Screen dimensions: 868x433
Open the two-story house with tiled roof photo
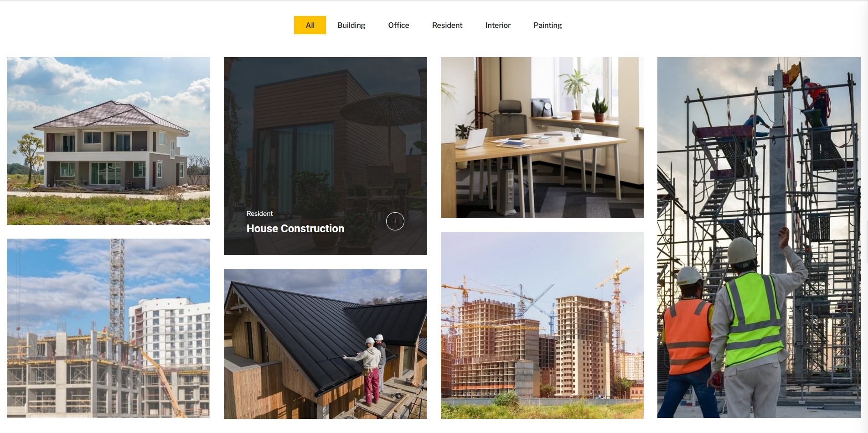pyautogui.click(x=108, y=141)
